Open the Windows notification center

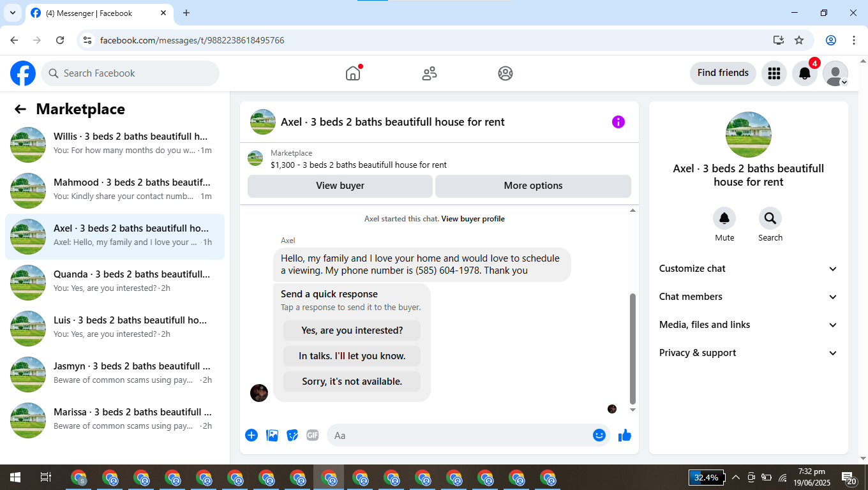849,478
